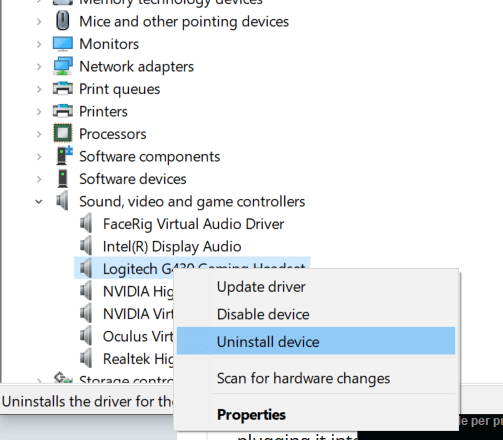The height and width of the screenshot is (440, 503).
Task: Click the Mice and other pointing devices icon
Action: pos(63,21)
